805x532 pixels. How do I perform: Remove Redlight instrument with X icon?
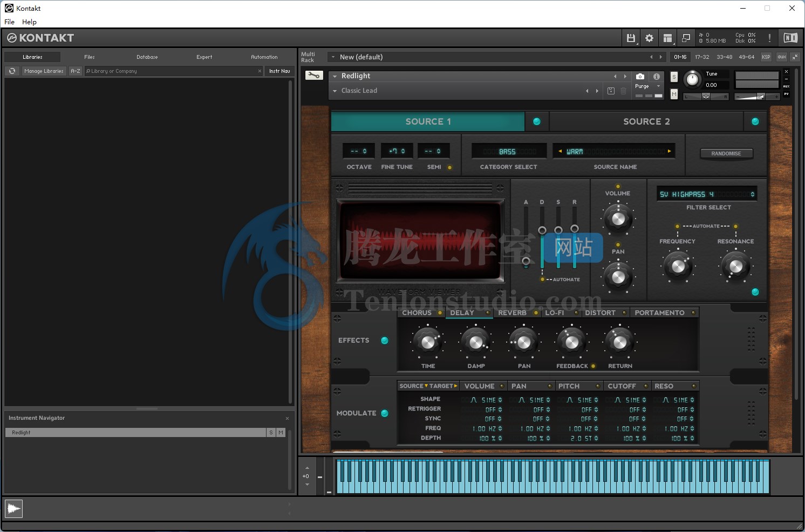(x=786, y=71)
